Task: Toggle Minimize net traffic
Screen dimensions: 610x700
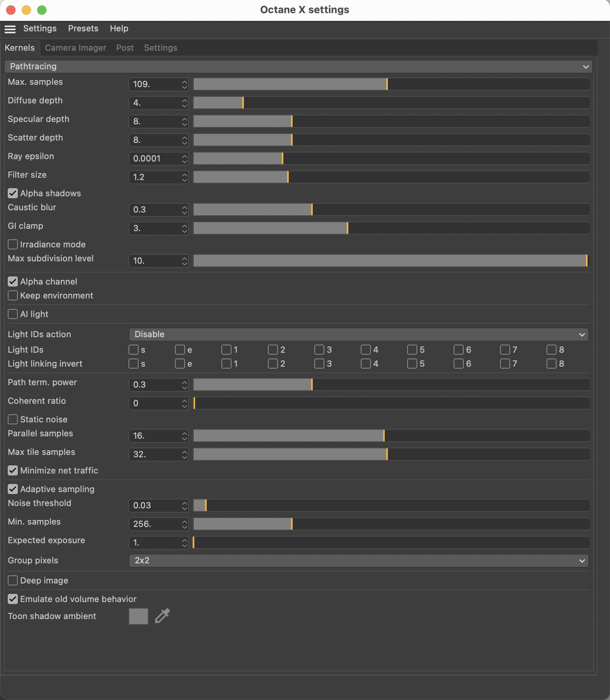Action: 13,470
